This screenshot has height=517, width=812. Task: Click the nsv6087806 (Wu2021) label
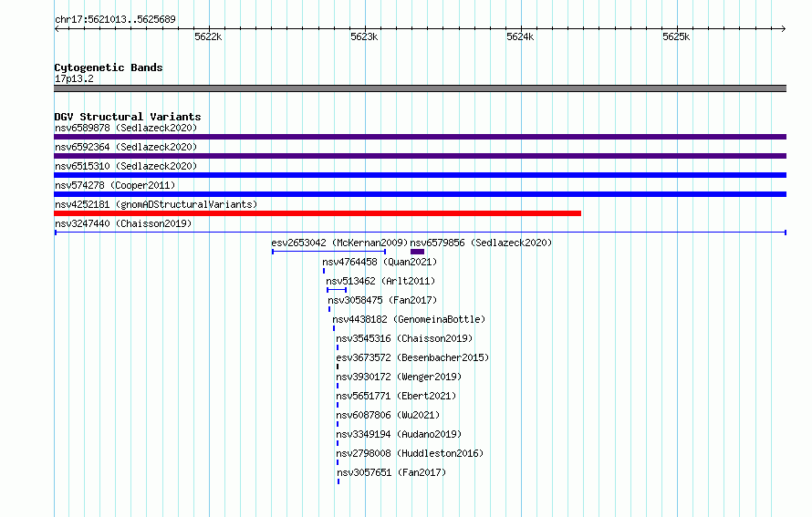[388, 415]
